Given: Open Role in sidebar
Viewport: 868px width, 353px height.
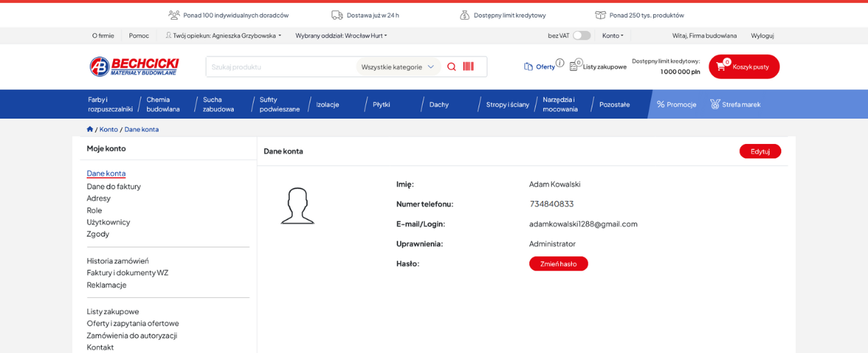Looking at the screenshot, I should tap(95, 210).
